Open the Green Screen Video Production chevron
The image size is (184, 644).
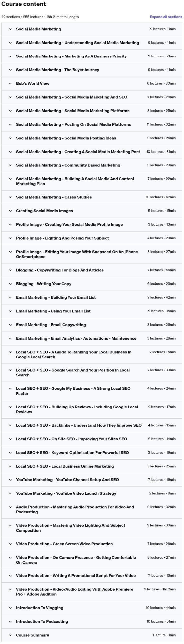click(x=10, y=544)
